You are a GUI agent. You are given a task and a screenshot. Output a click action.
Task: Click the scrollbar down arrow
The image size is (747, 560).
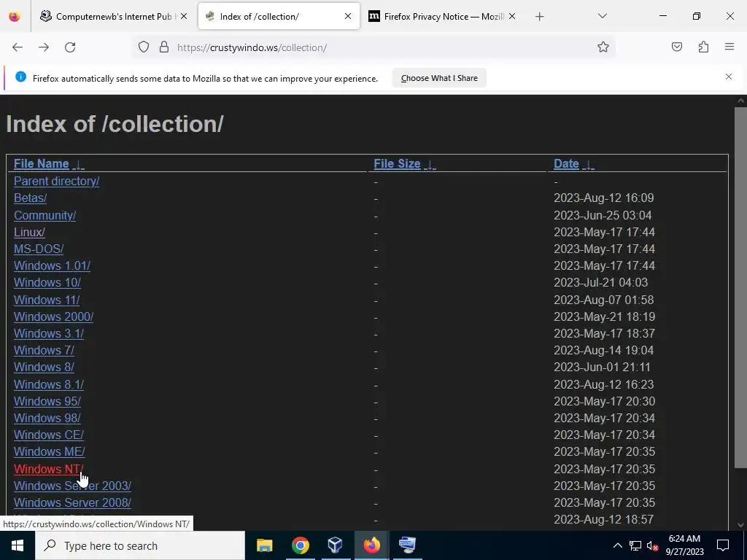click(740, 525)
